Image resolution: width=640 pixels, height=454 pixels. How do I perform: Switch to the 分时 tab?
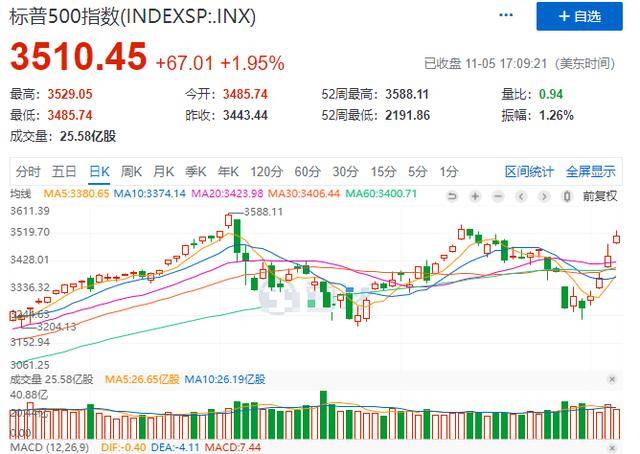(28, 171)
